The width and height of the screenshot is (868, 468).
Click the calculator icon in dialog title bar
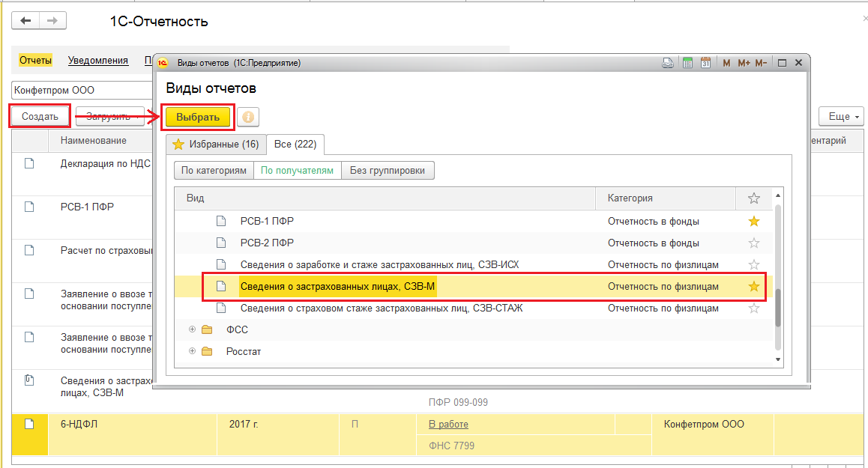pyautogui.click(x=687, y=64)
